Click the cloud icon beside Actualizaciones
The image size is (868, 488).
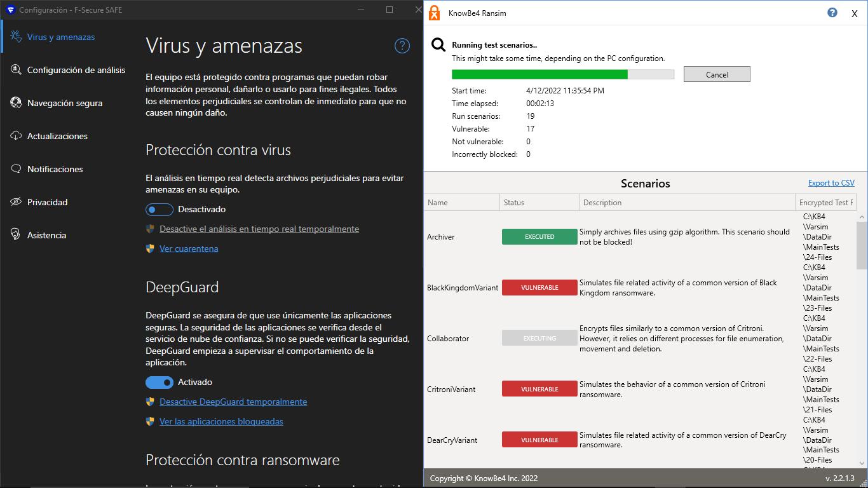16,136
